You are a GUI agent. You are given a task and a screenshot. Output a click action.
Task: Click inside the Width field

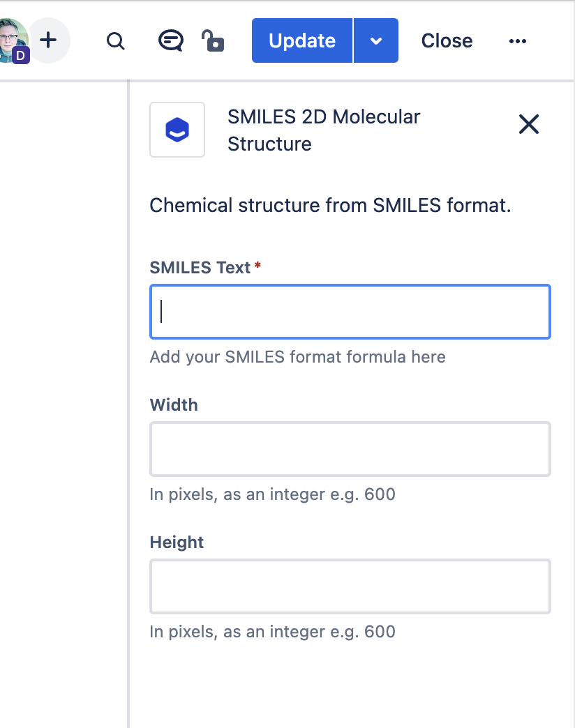pos(350,449)
